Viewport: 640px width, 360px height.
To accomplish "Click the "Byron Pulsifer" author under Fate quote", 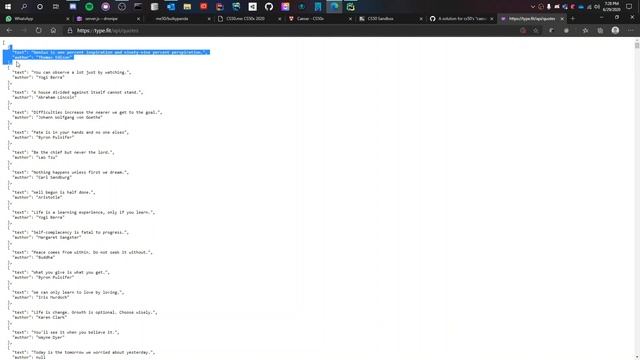I will [43, 138].
